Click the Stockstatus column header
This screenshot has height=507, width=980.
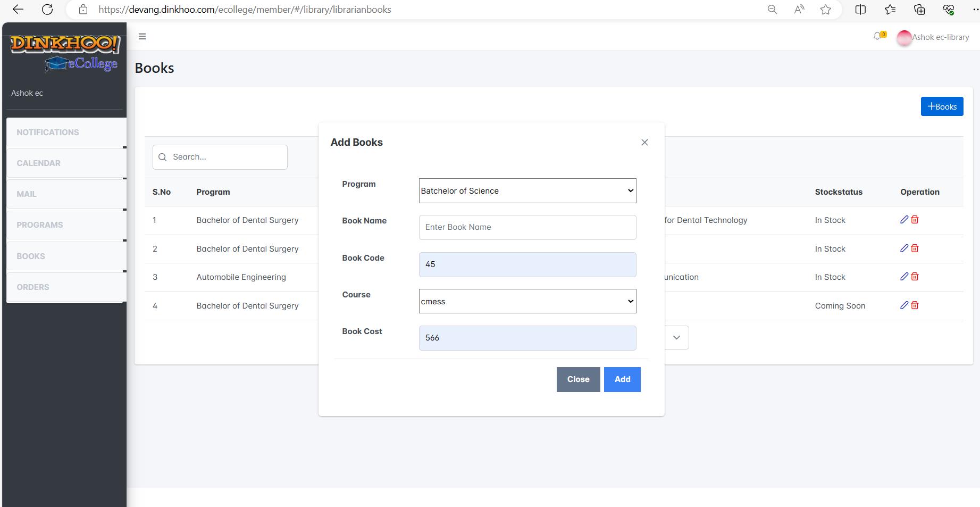pos(839,192)
